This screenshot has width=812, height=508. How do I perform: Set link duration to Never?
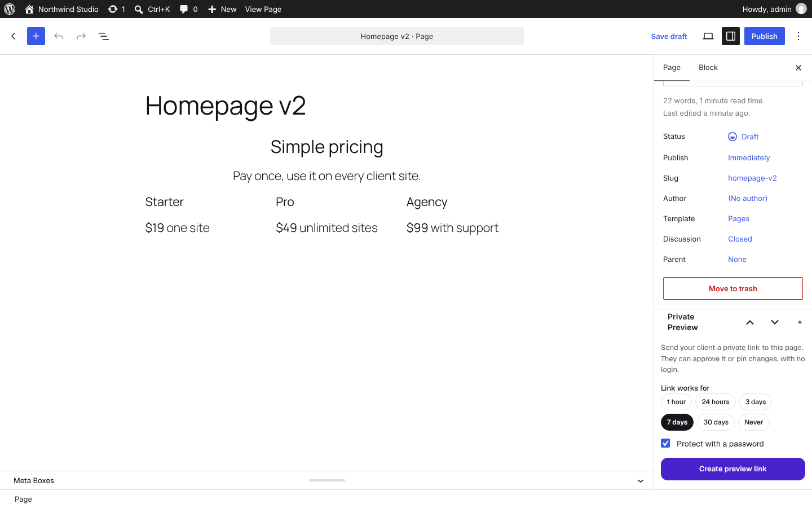[754, 422]
